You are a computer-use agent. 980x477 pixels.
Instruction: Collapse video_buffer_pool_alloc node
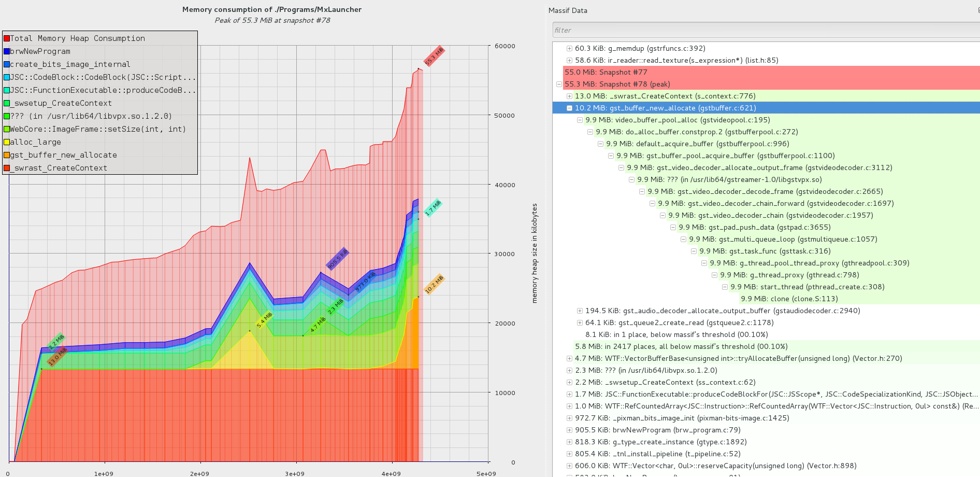point(580,120)
